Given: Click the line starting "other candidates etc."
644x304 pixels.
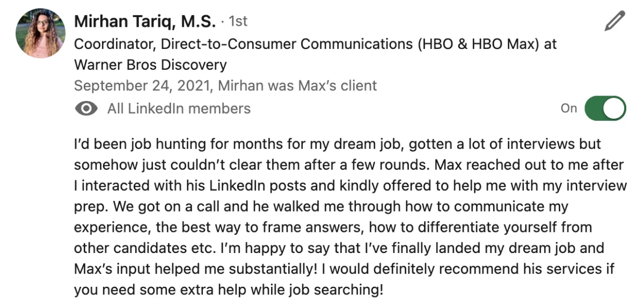Looking at the screenshot, I should coord(339,249).
